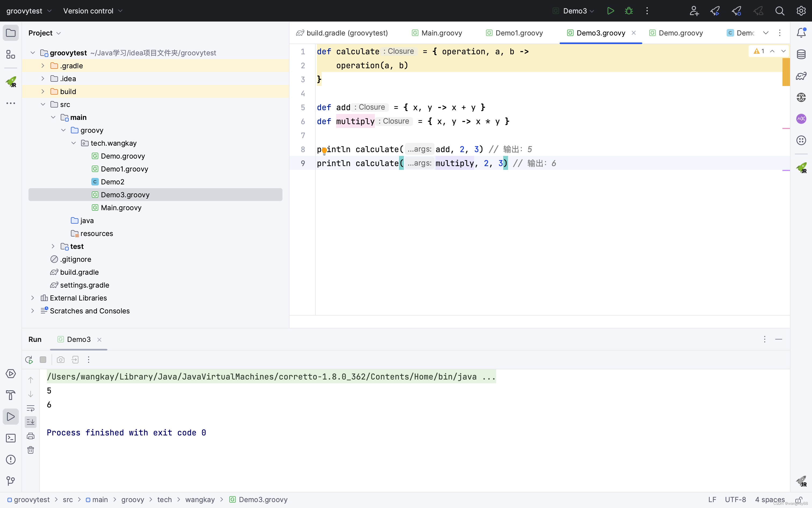The width and height of the screenshot is (812, 508).
Task: Open the Project tool window icon
Action: tap(11, 33)
